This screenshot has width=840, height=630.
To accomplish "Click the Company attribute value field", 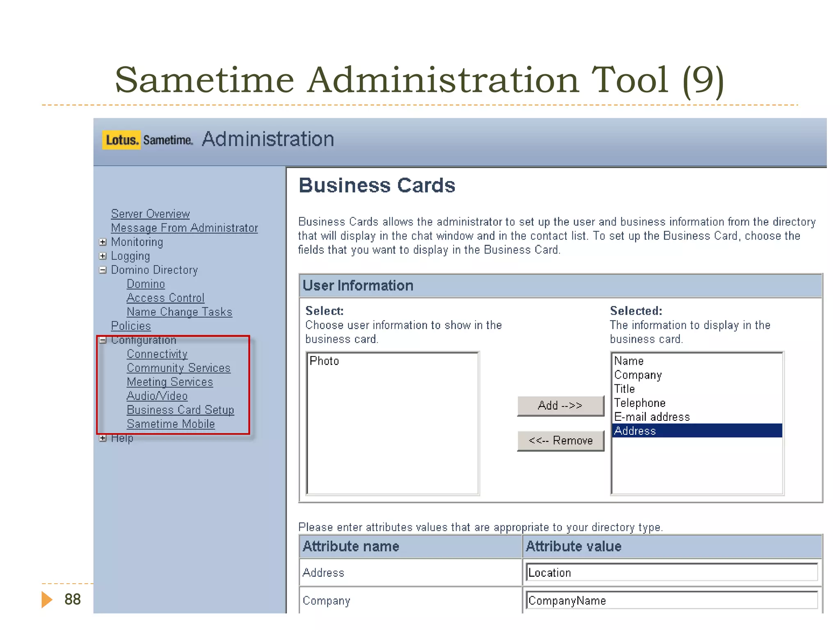I will click(x=672, y=600).
